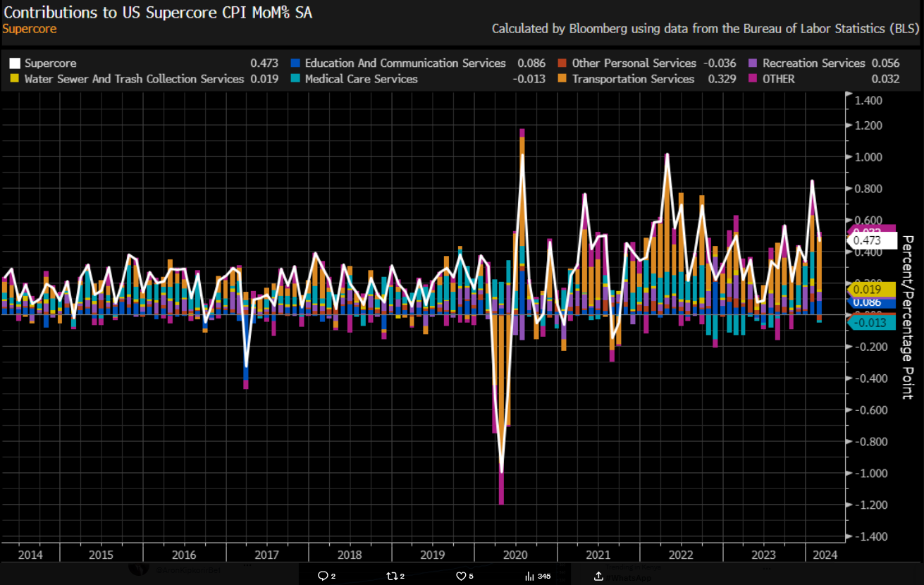Screen dimensions: 924x585
Task: Select the OTHER legend label
Action: 778,79
